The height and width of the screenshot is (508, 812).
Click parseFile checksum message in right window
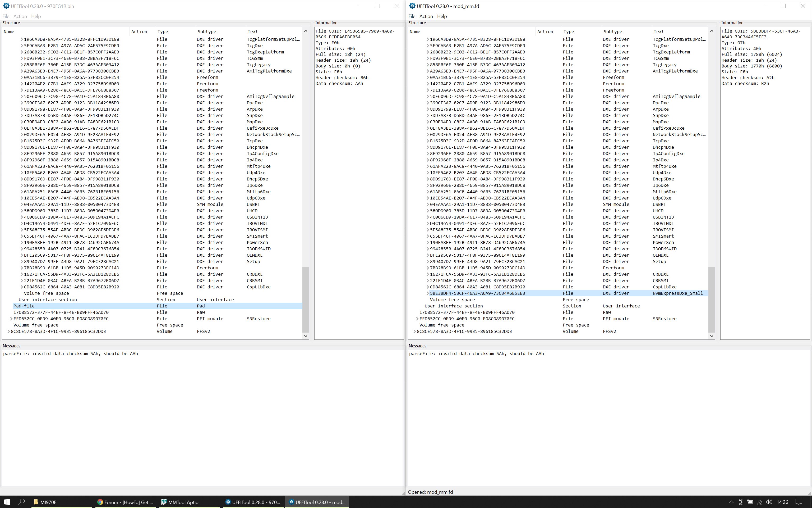point(477,353)
